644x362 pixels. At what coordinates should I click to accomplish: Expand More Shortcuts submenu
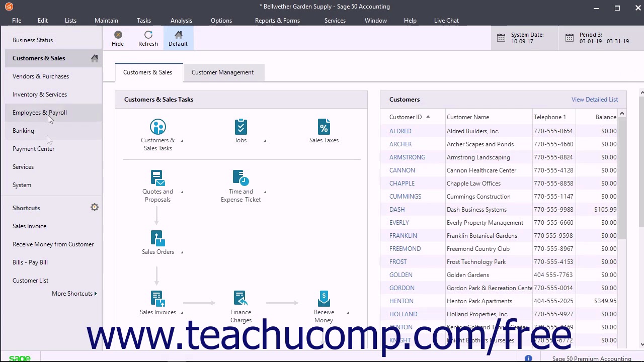tap(74, 294)
